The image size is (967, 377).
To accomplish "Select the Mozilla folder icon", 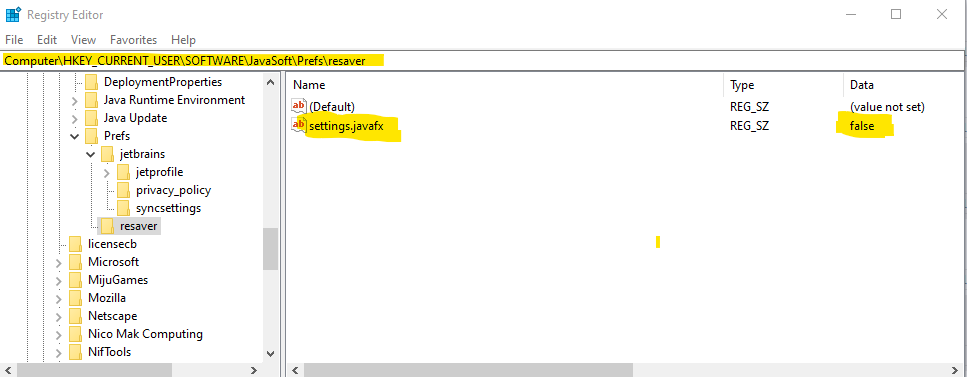I will (x=75, y=298).
